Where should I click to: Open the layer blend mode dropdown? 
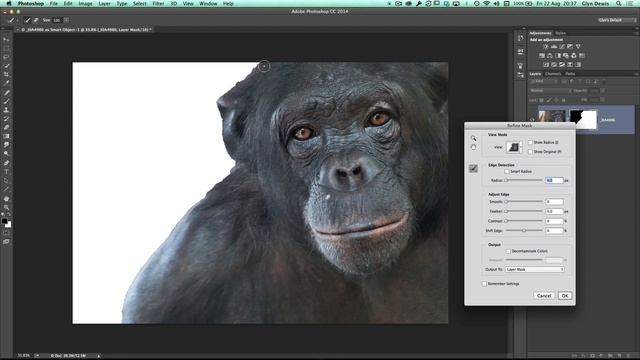(550, 91)
